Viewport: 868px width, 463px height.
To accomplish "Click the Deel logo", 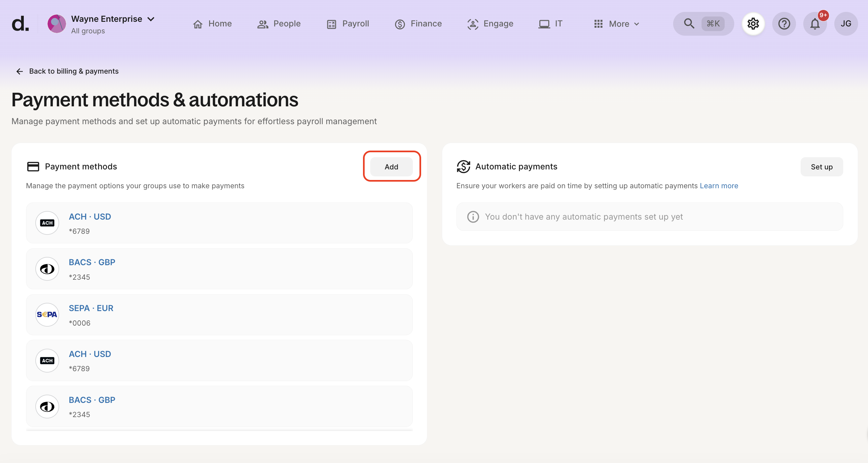I will pyautogui.click(x=20, y=24).
